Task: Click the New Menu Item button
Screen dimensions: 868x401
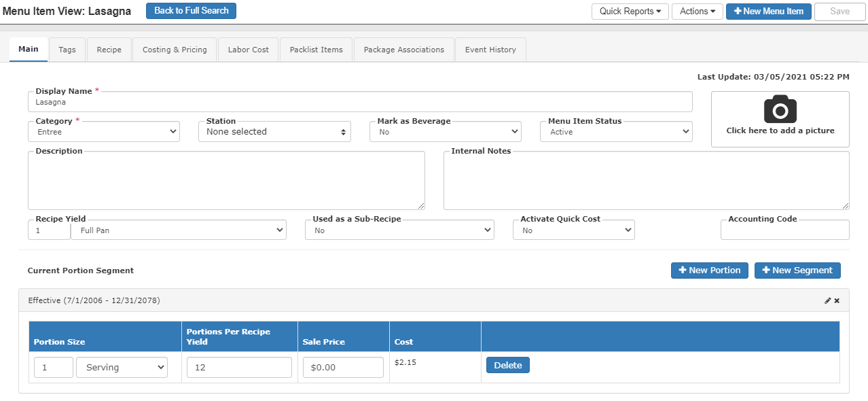Action: [x=769, y=12]
